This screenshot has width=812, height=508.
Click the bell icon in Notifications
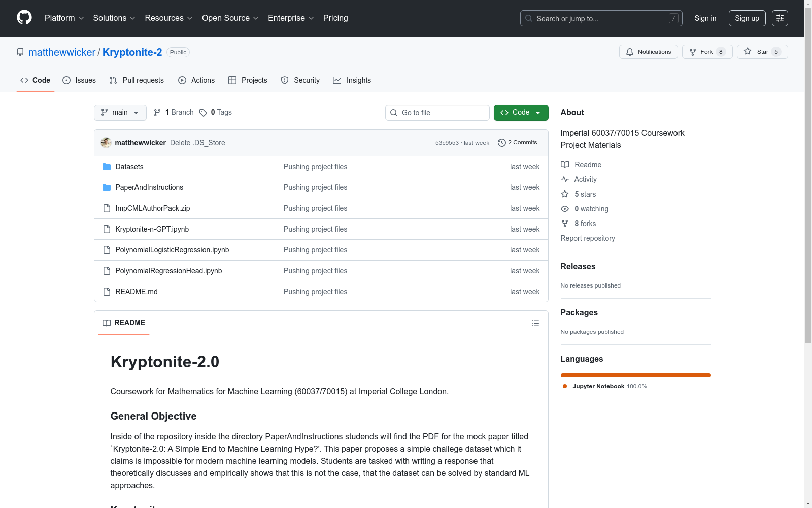click(630, 52)
